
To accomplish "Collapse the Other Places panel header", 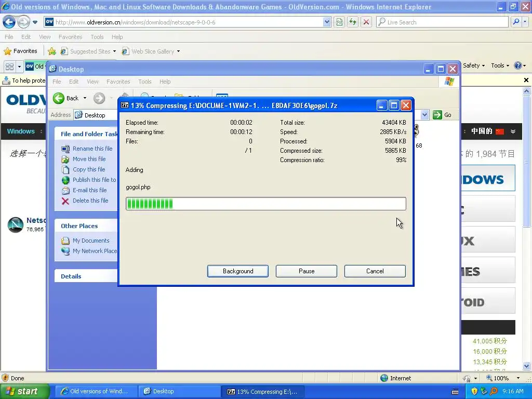I will point(86,226).
